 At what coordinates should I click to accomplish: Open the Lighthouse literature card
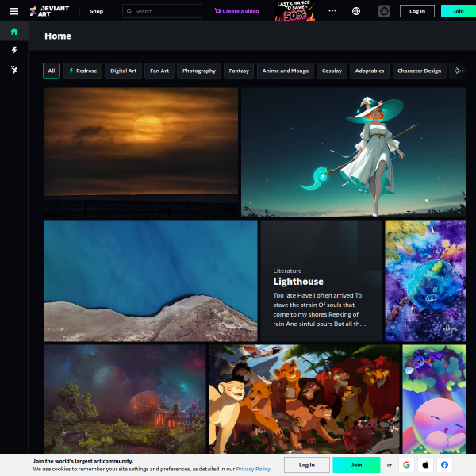pos(321,281)
